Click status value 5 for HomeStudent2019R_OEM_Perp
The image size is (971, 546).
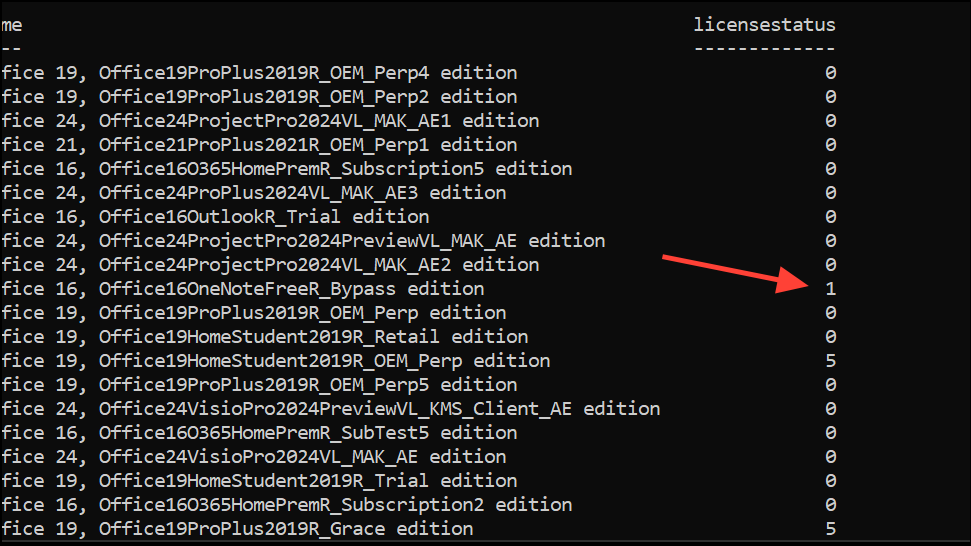(830, 361)
